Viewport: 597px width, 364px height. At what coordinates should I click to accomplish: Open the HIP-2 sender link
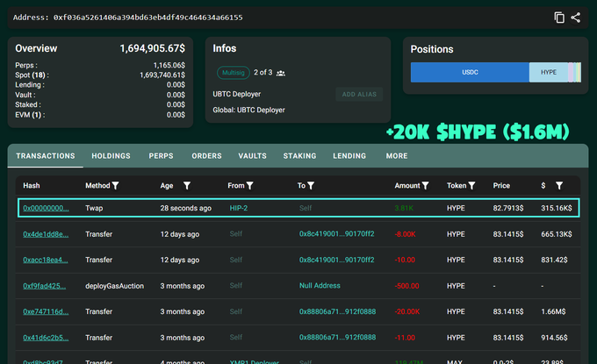pyautogui.click(x=239, y=208)
